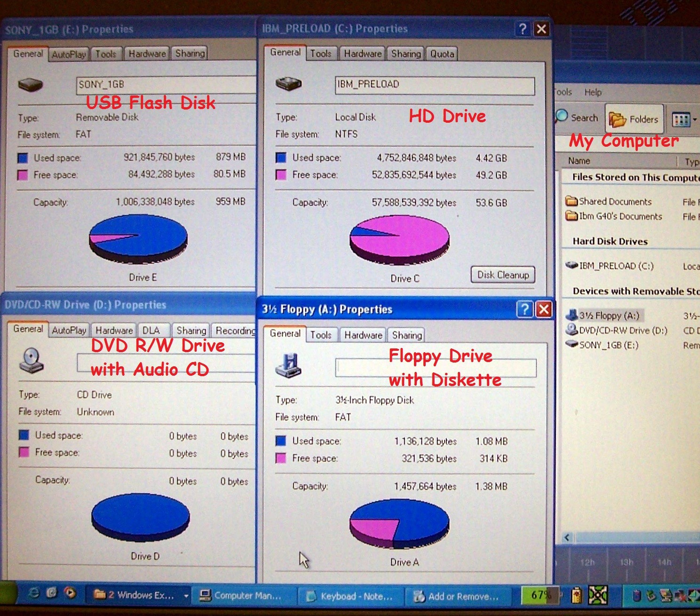Click the 67% battery meter in the taskbar
Viewport: 700px width, 616px height.
point(541,595)
